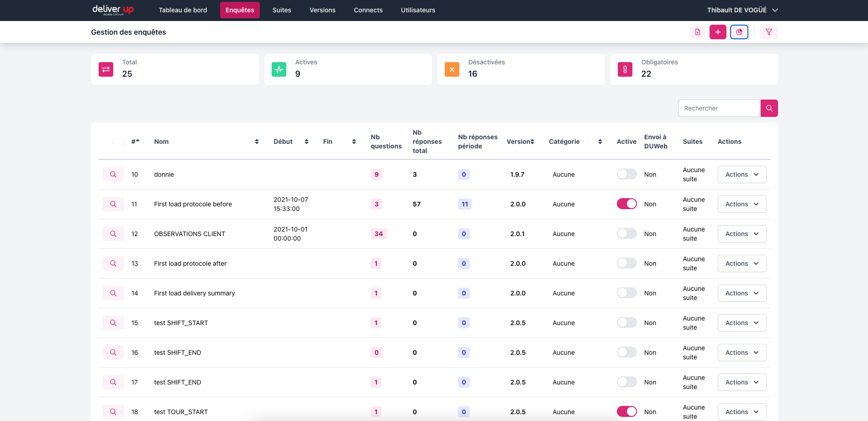The height and width of the screenshot is (421, 868).
Task: Click the 9 questions badge for donnie
Action: [376, 174]
